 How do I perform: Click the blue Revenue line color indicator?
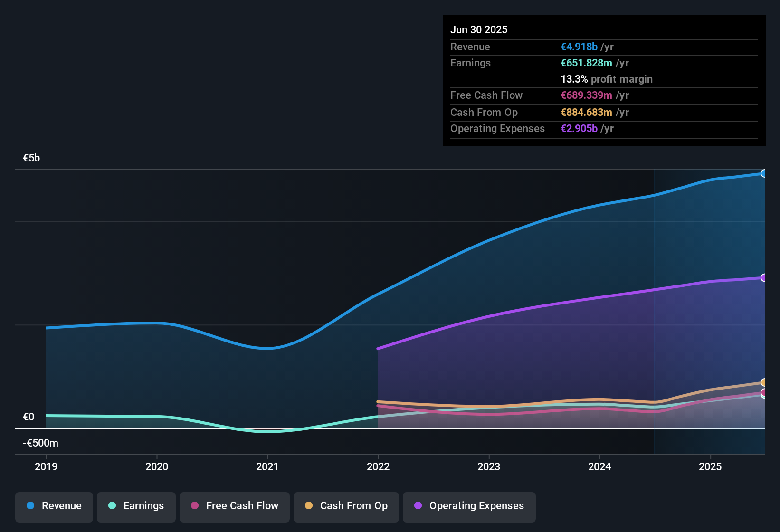(30, 506)
